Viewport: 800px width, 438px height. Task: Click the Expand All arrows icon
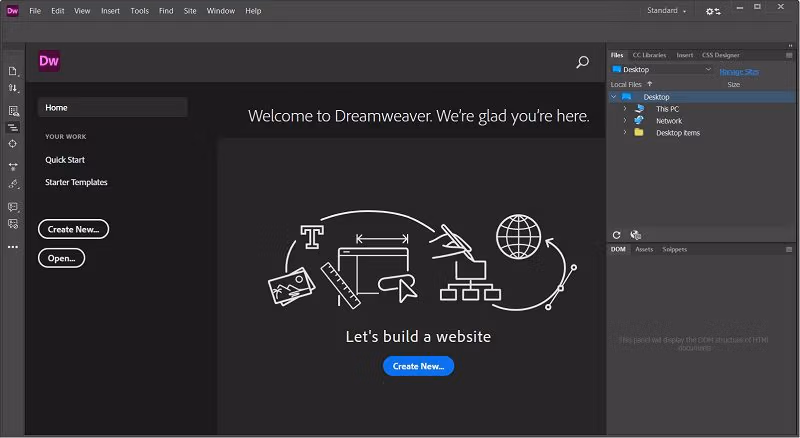pyautogui.click(x=13, y=166)
